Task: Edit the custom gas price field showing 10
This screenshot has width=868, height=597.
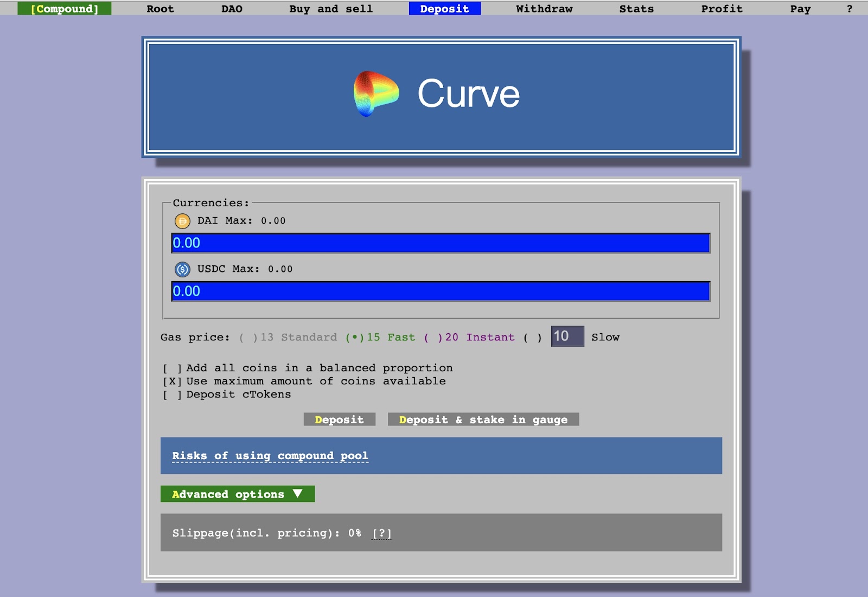Action: pyautogui.click(x=567, y=336)
